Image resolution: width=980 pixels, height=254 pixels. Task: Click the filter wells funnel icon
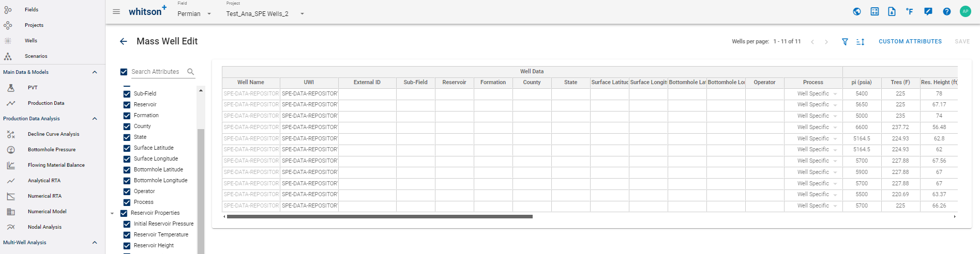point(845,42)
